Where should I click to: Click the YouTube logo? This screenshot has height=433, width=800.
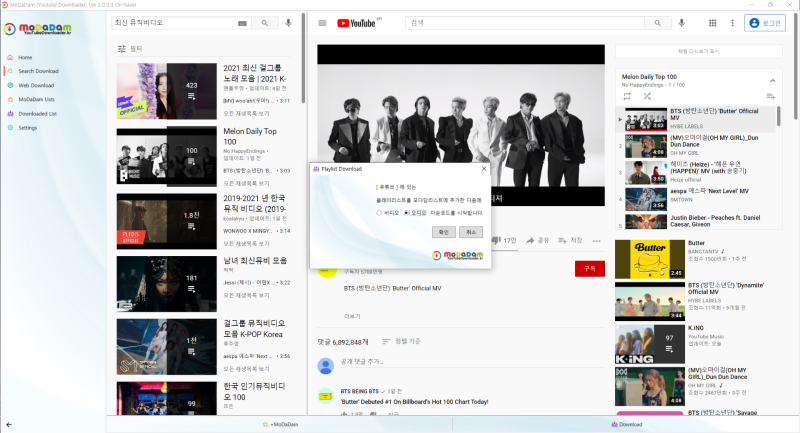tap(356, 23)
